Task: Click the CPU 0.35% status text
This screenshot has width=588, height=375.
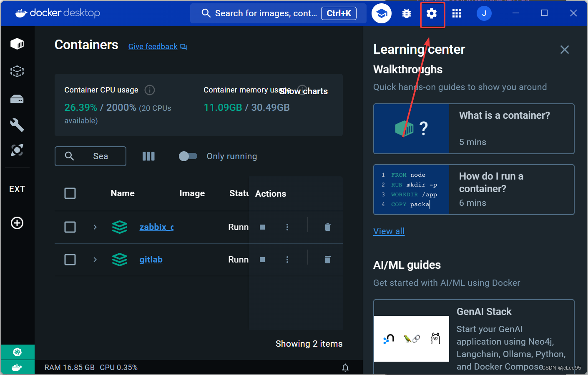Action: point(119,367)
